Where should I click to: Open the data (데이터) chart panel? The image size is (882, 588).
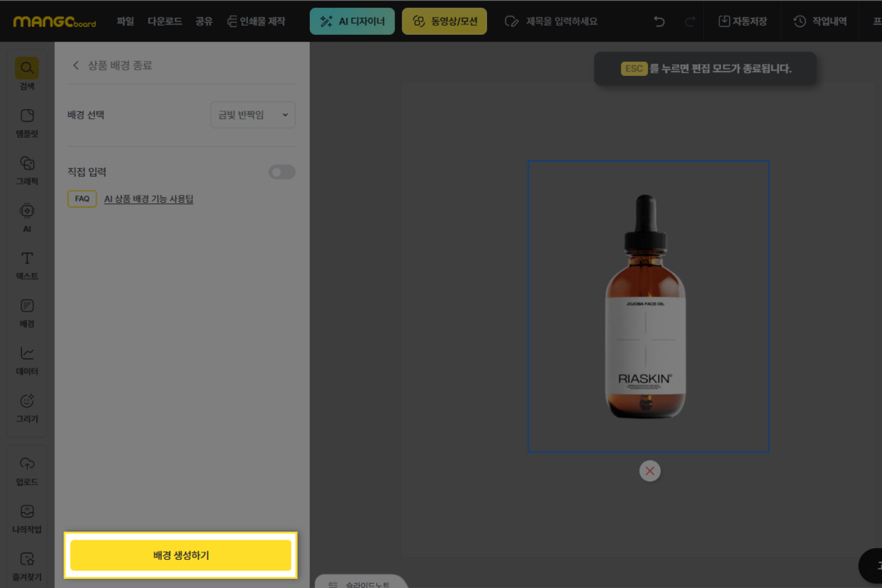coord(27,360)
